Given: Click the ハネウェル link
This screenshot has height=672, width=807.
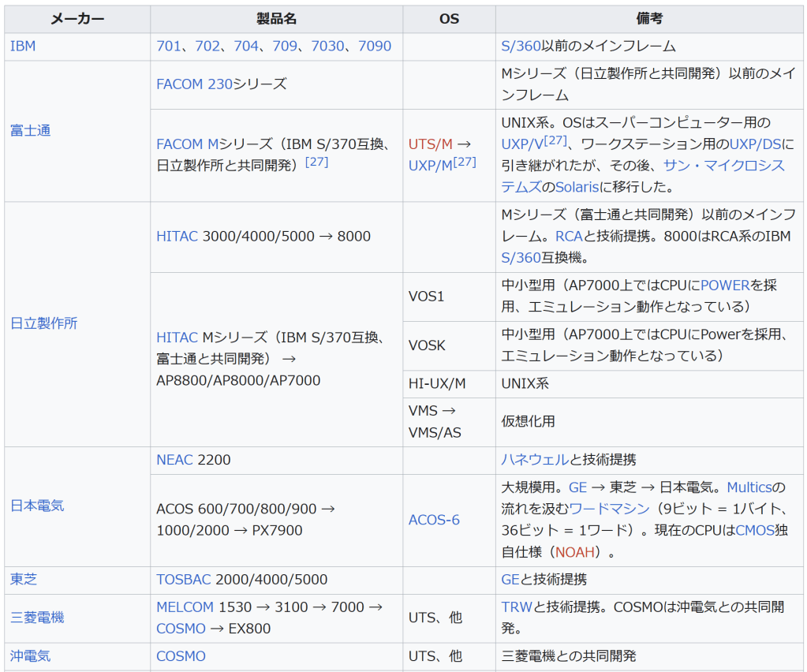Looking at the screenshot, I should (x=535, y=460).
